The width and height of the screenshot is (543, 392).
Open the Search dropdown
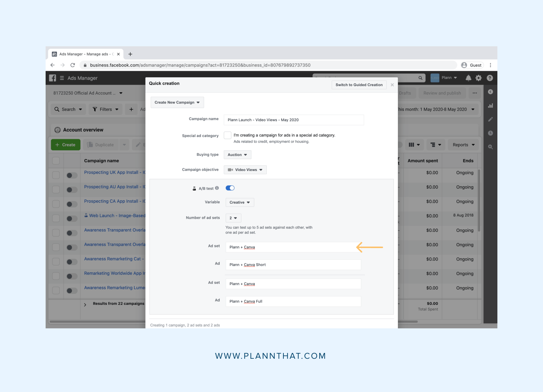point(68,109)
